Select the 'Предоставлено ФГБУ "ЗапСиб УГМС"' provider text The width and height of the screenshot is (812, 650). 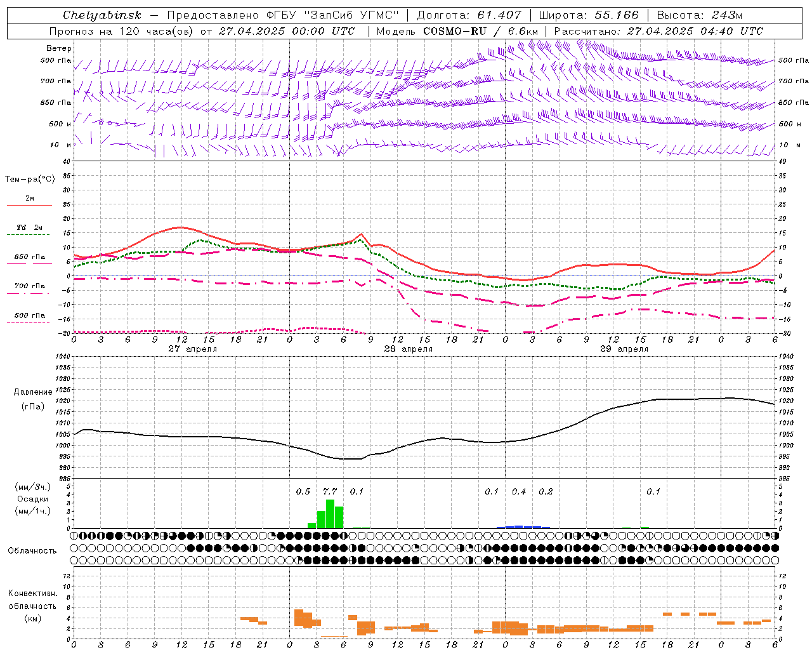click(x=283, y=15)
